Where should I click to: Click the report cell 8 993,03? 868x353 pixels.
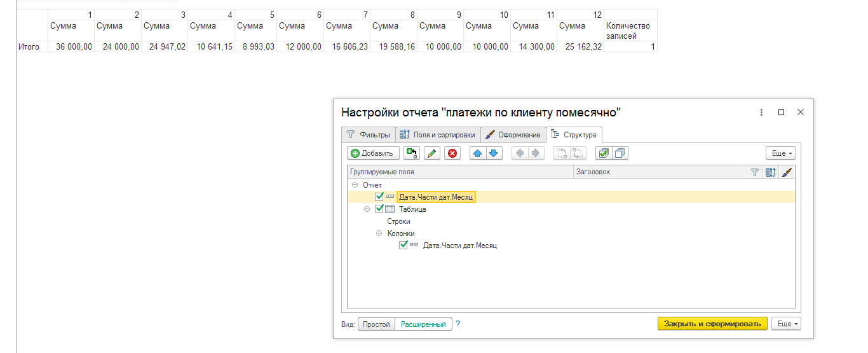click(256, 46)
